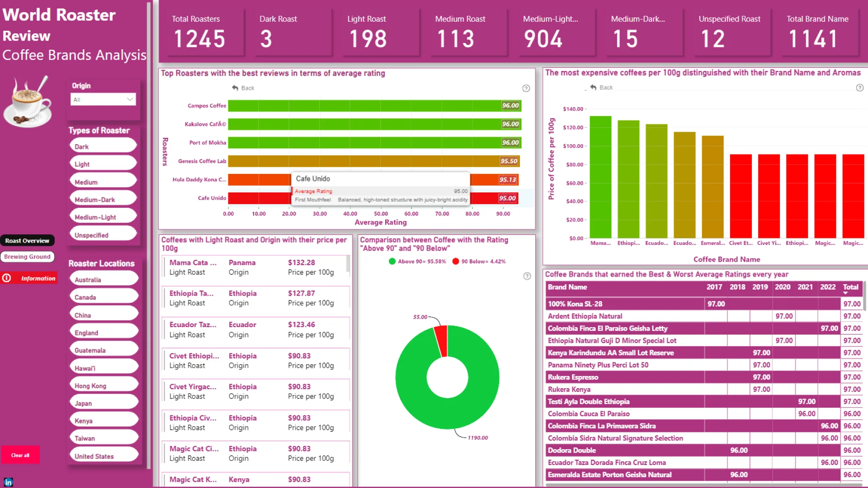The image size is (868, 488).
Task: Click the Mama... column in price chart
Action: 600,177
